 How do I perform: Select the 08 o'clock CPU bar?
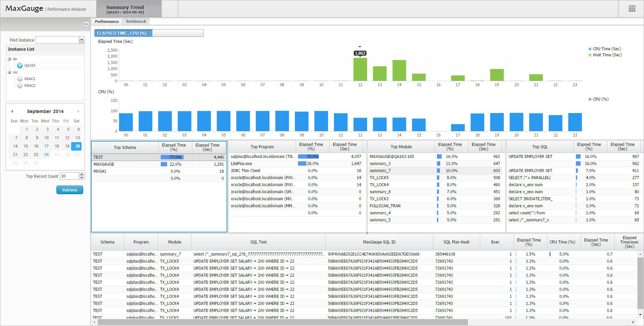pyautogui.click(x=282, y=121)
